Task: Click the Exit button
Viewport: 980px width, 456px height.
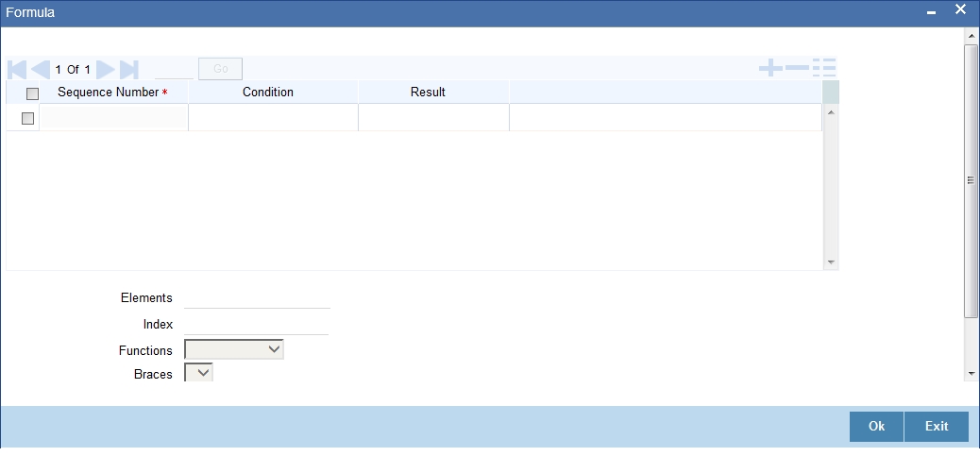Action: tap(937, 426)
